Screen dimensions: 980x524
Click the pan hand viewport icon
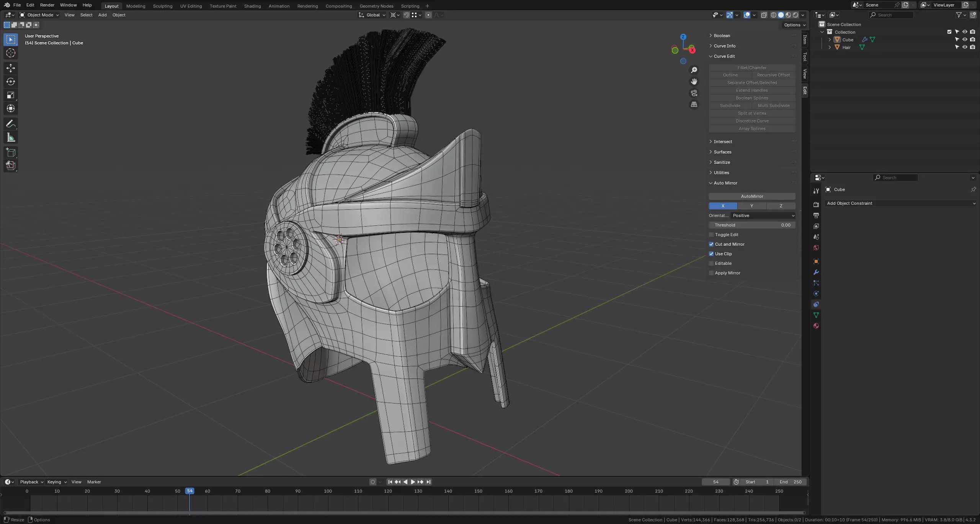coord(694,82)
